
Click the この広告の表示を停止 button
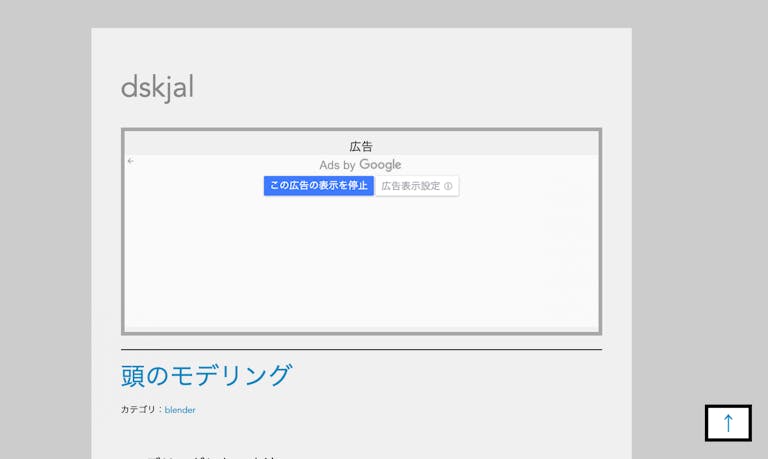coord(318,186)
